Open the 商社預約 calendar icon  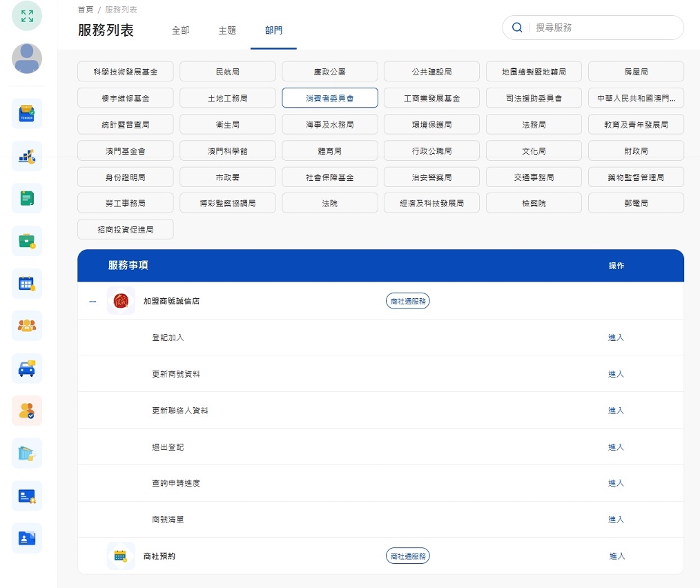(121, 555)
